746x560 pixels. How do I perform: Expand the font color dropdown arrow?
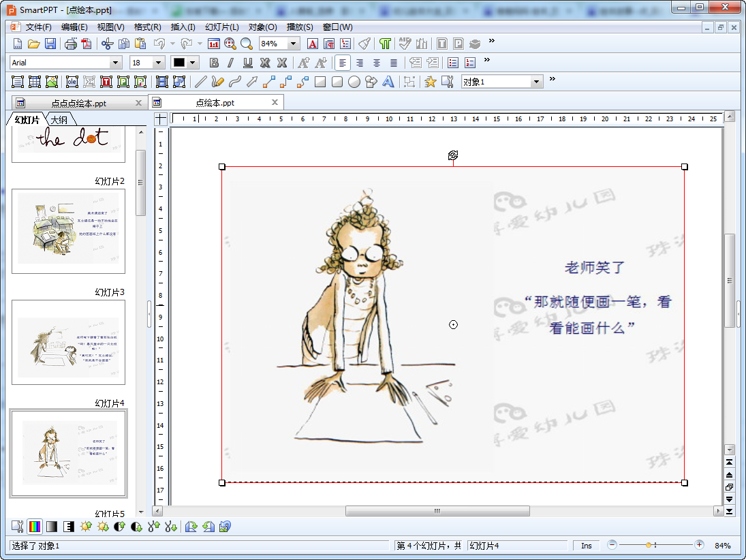(x=192, y=63)
